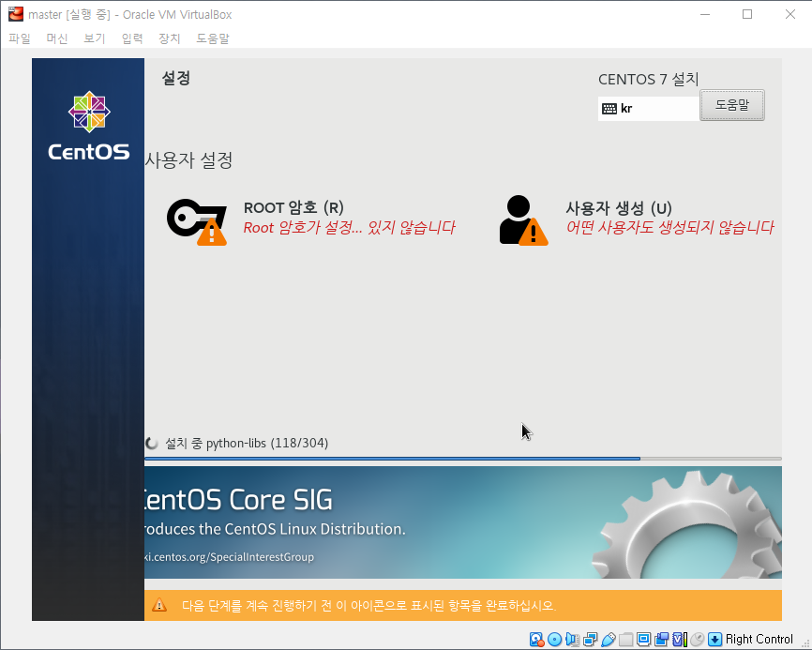812x650 pixels.
Task: Open the ROOT 암호 key icon
Action: [197, 222]
